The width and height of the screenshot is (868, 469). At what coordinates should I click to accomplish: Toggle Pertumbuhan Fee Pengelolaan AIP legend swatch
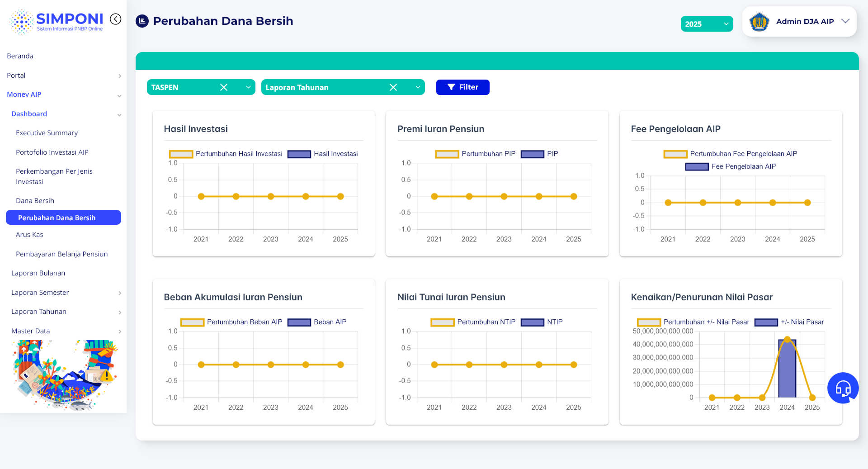click(675, 154)
